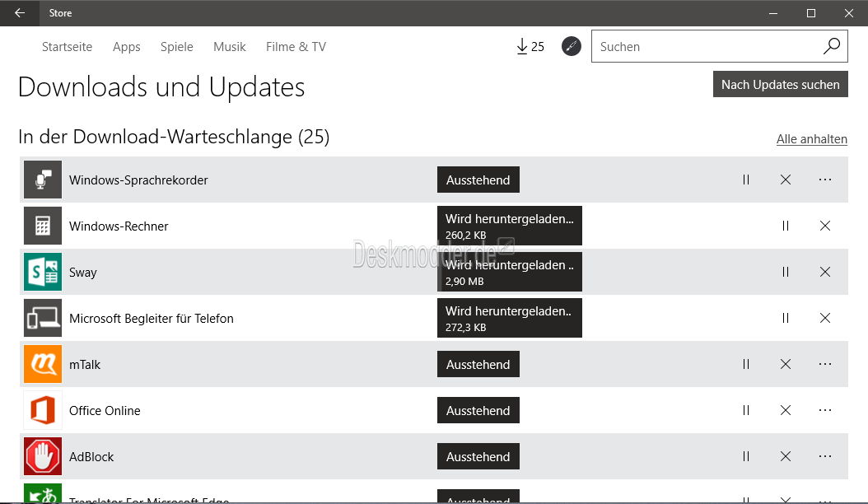
Task: Cancel the AdBlock download
Action: click(785, 455)
